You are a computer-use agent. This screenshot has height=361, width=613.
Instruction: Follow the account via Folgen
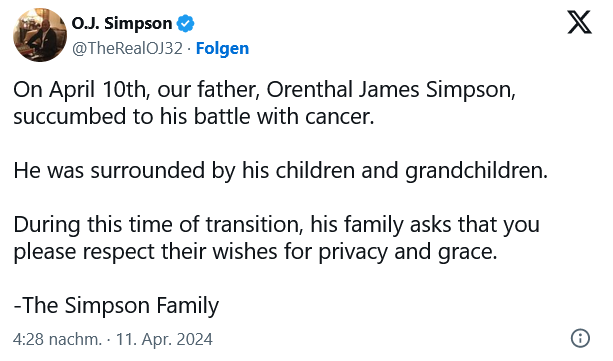point(222,48)
